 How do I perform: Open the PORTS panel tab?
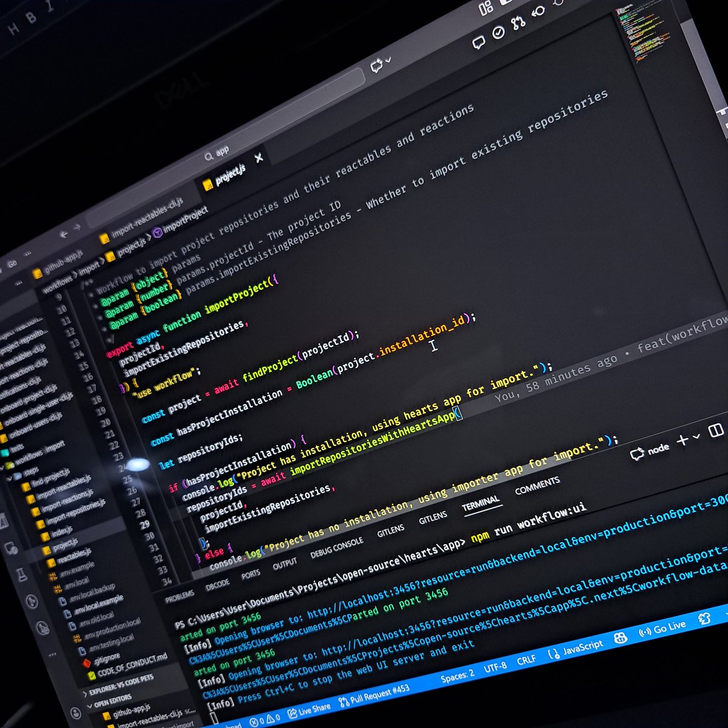[x=251, y=575]
